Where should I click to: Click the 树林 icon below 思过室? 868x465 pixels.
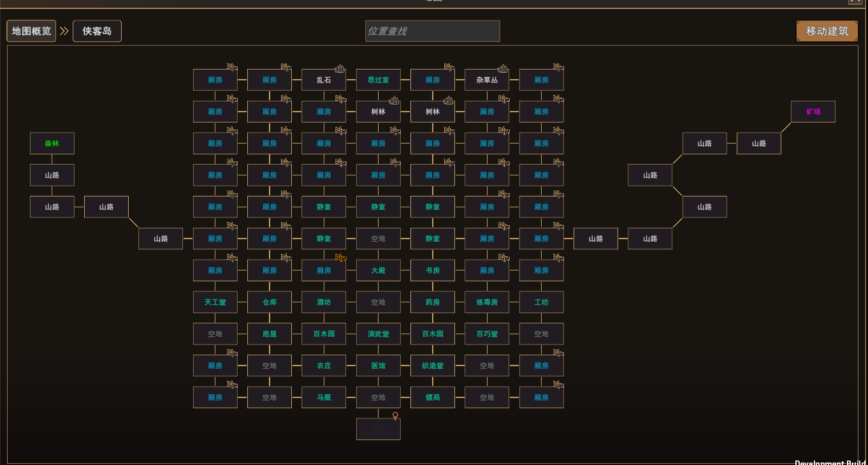pyautogui.click(x=394, y=100)
